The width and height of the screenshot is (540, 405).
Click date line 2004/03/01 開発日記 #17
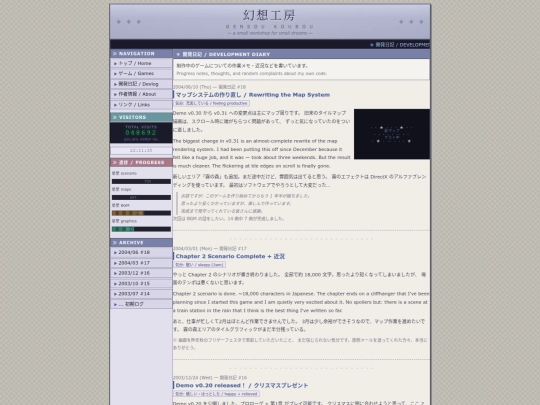pyautogui.click(x=209, y=249)
